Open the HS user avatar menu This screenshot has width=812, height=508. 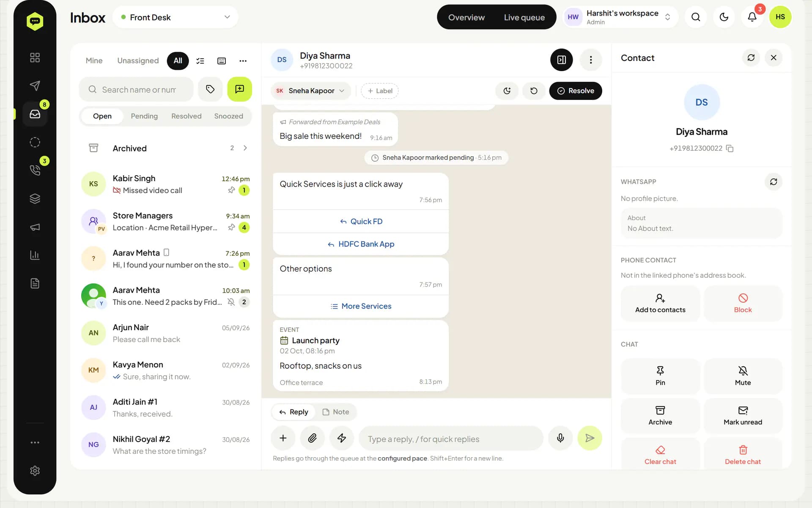780,17
